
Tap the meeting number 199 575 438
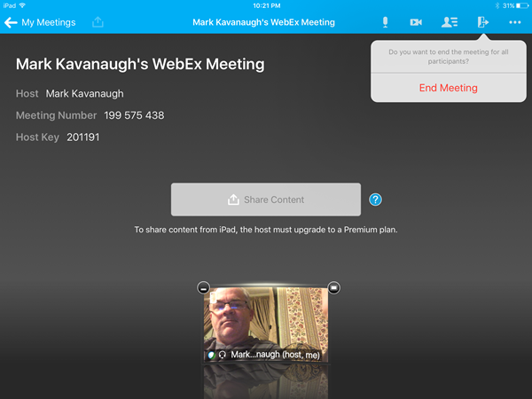pyautogui.click(x=134, y=115)
